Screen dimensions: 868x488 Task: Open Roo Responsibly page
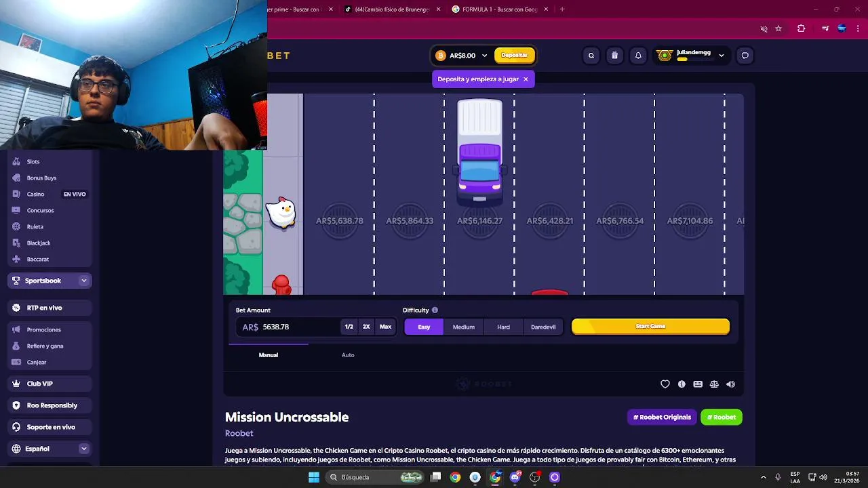pyautogui.click(x=50, y=405)
